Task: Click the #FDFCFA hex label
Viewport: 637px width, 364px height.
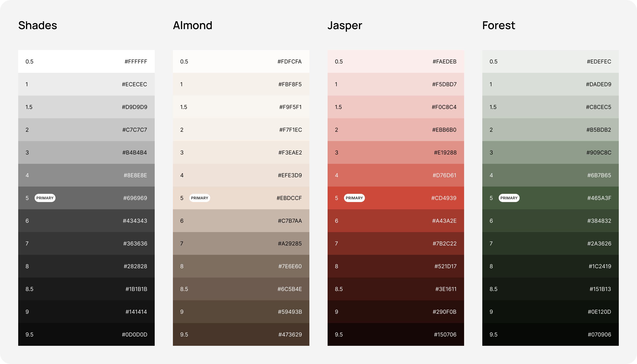Action: [290, 61]
